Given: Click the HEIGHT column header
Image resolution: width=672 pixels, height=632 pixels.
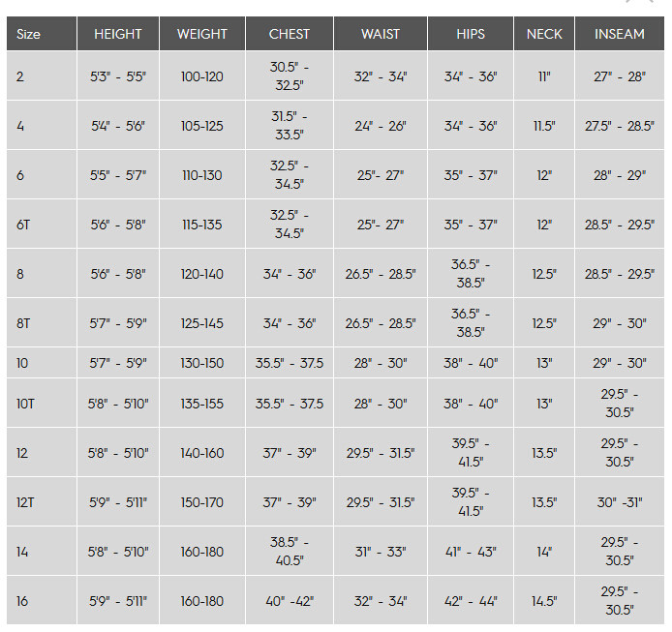Looking at the screenshot, I should [118, 34].
